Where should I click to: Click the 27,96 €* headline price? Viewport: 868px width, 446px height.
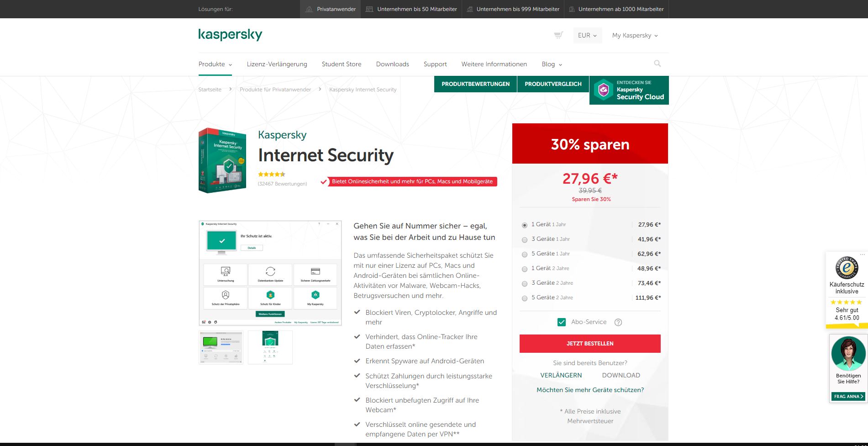590,178
